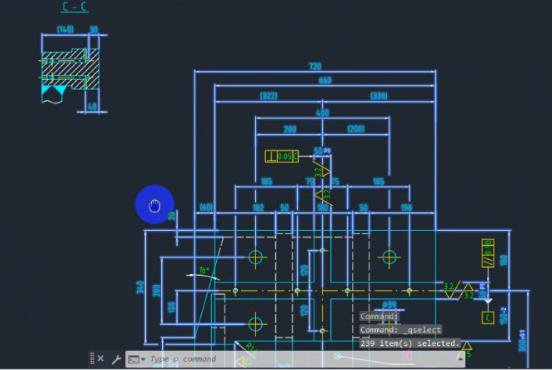Screen dimensions: 552x370
Task: Pick the upper-left hole center mark
Action: point(256,257)
